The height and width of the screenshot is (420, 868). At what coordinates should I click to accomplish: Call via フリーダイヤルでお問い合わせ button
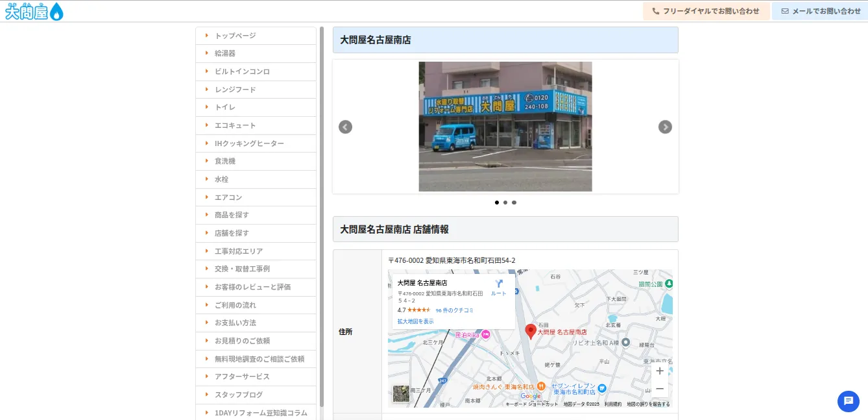(x=706, y=11)
